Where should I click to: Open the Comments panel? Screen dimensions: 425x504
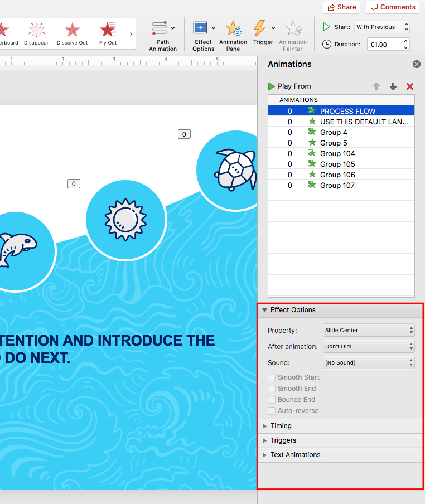coord(393,7)
